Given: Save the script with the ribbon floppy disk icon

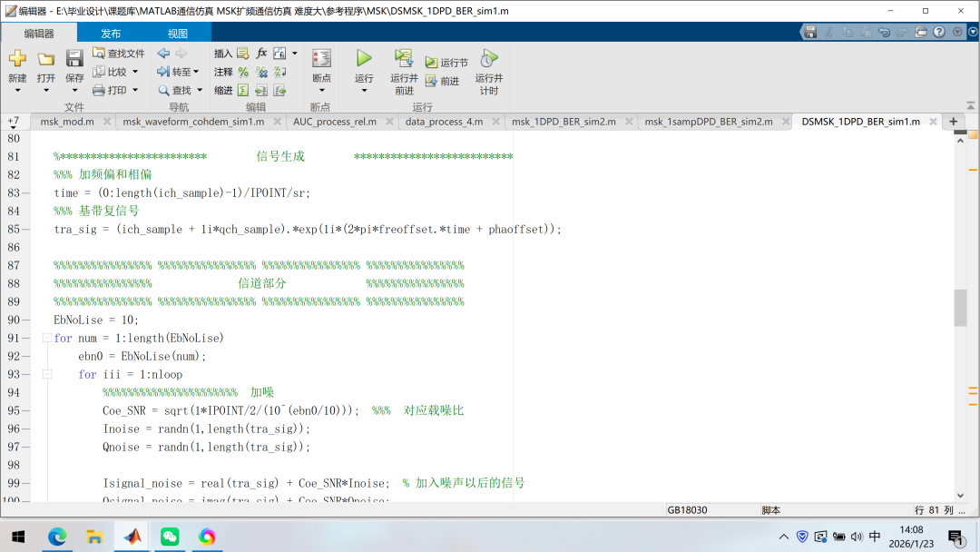Looking at the screenshot, I should point(74,59).
